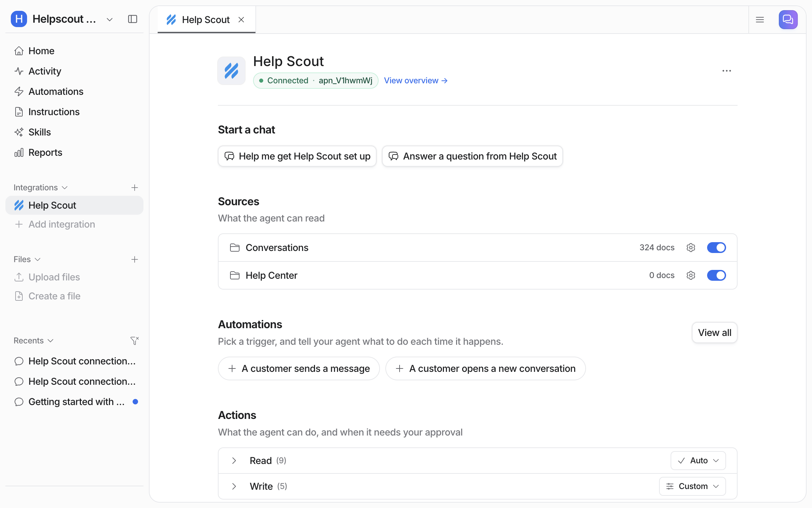Open Automations in sidebar
The height and width of the screenshot is (508, 812).
(74, 91)
